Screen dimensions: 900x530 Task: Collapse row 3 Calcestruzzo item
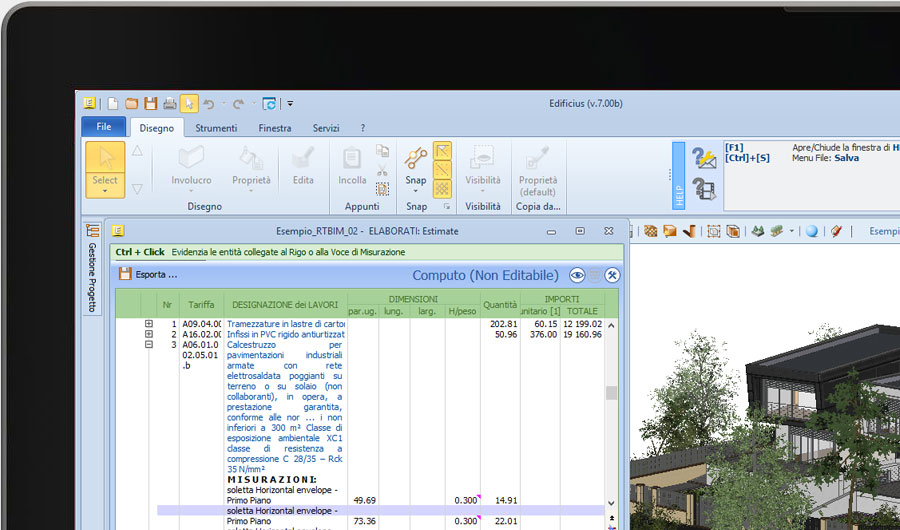pos(149,345)
